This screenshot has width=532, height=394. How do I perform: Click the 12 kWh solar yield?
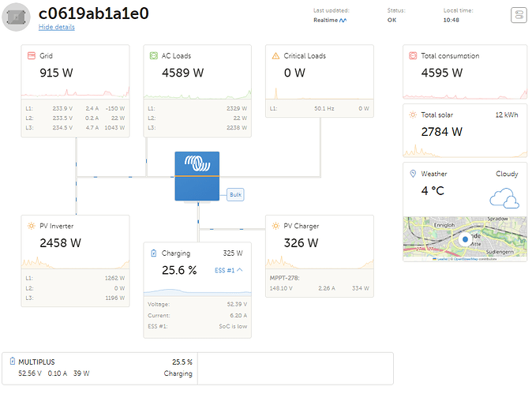(x=507, y=115)
